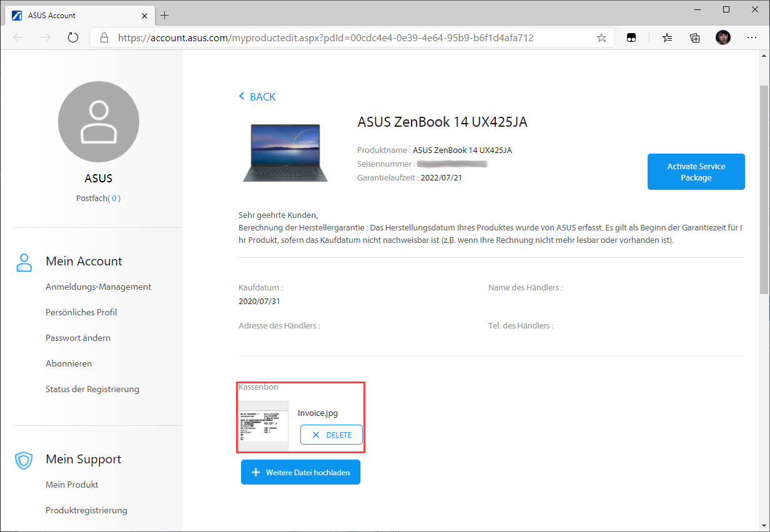Viewport: 770px width, 532px height.
Task: Click the Mein Account person icon
Action: point(24,262)
